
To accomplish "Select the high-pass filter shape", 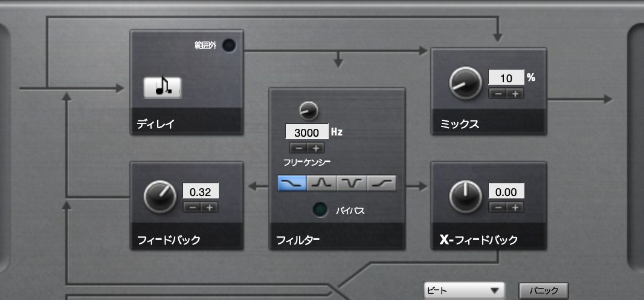I will tap(382, 183).
